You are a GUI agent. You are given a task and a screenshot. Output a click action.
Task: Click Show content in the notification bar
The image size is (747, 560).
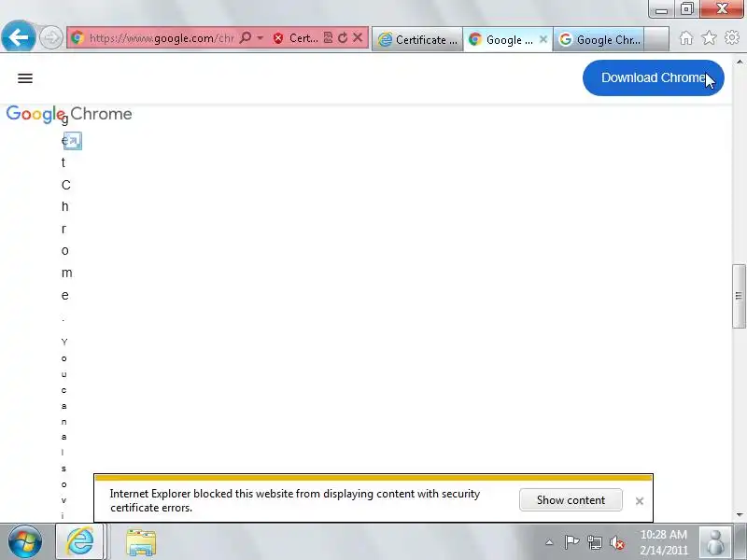coord(571,500)
